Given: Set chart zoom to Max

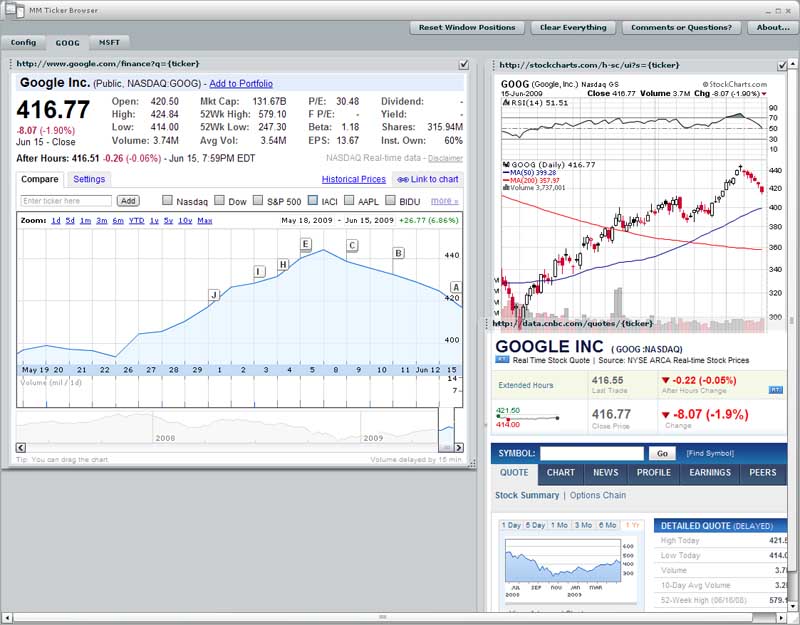Looking at the screenshot, I should point(205,221).
